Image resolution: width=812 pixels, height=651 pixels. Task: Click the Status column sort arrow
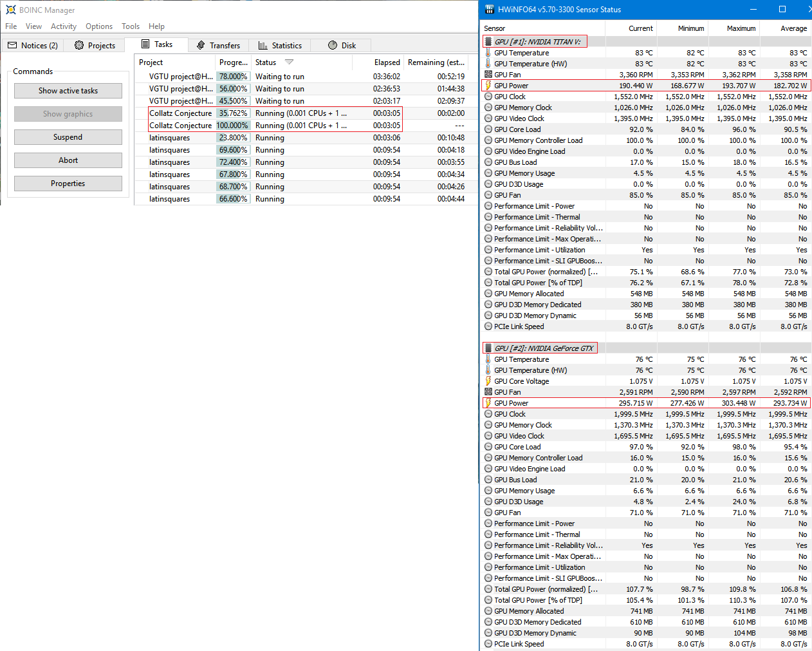(x=289, y=62)
